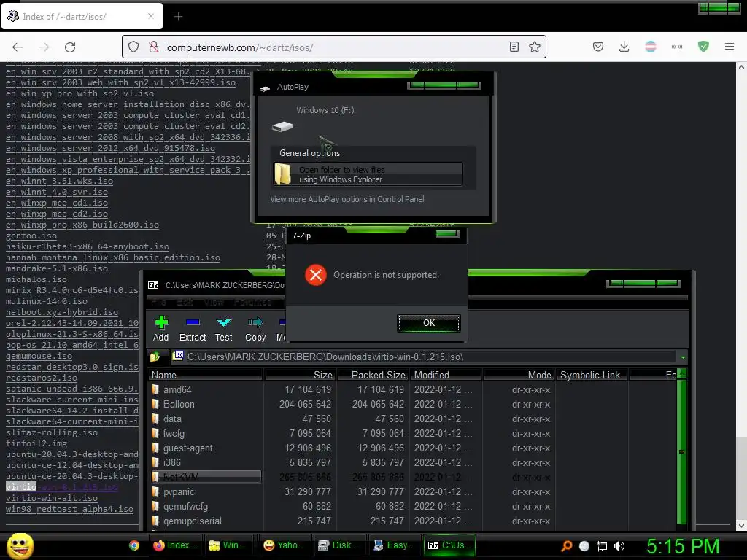Sort 7-Zip list by Size column

click(x=300, y=376)
